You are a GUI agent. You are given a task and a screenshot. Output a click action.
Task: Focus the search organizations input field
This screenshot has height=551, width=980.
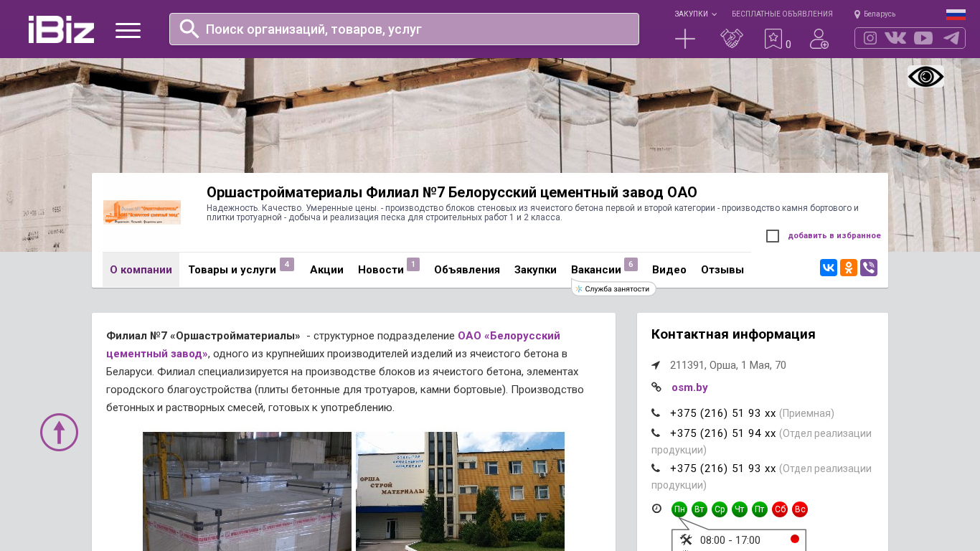pyautogui.click(x=404, y=29)
